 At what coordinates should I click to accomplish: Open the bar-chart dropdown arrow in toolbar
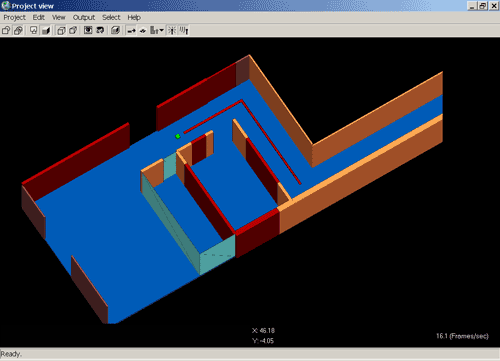point(162,31)
